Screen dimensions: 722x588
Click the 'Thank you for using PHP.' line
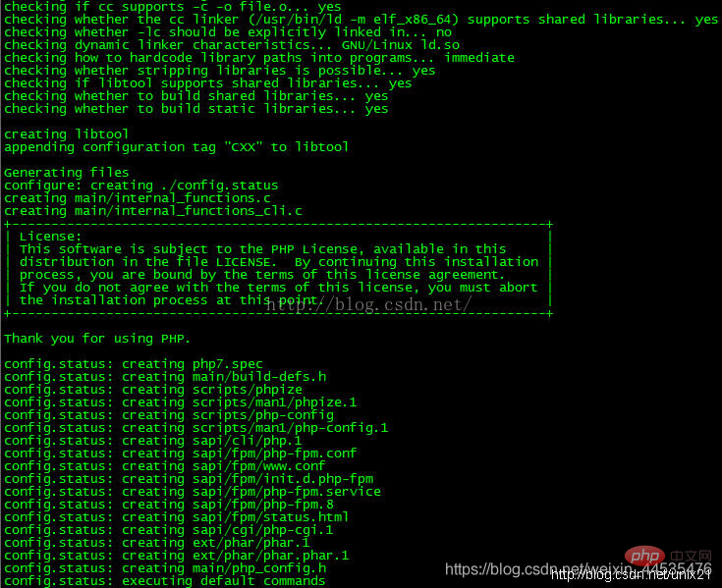click(97, 339)
